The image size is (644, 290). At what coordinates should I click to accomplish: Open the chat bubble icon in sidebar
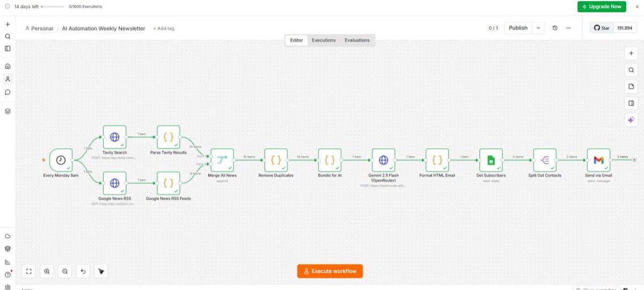(x=8, y=92)
